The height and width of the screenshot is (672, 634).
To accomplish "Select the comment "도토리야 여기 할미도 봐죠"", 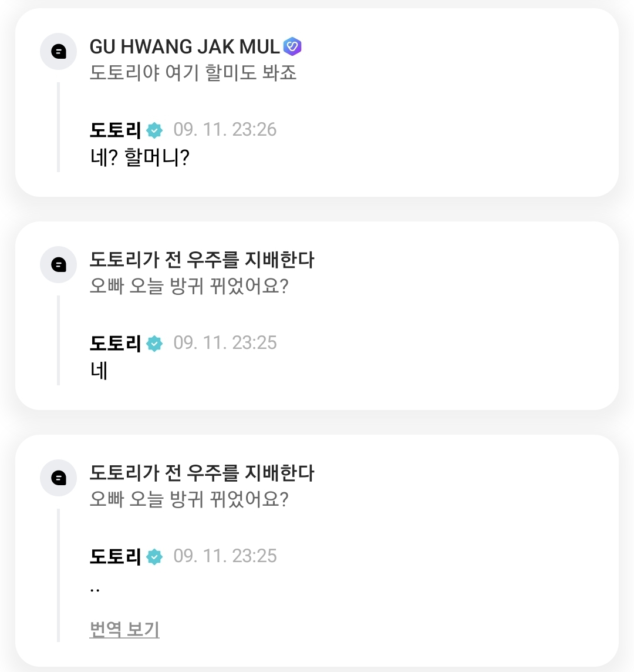I will click(193, 73).
